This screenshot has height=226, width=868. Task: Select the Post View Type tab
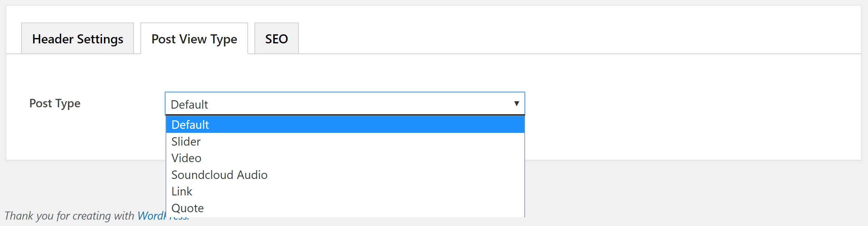[194, 39]
